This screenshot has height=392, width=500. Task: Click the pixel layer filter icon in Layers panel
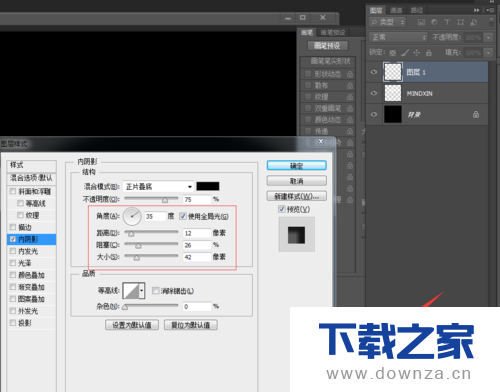pyautogui.click(x=421, y=22)
